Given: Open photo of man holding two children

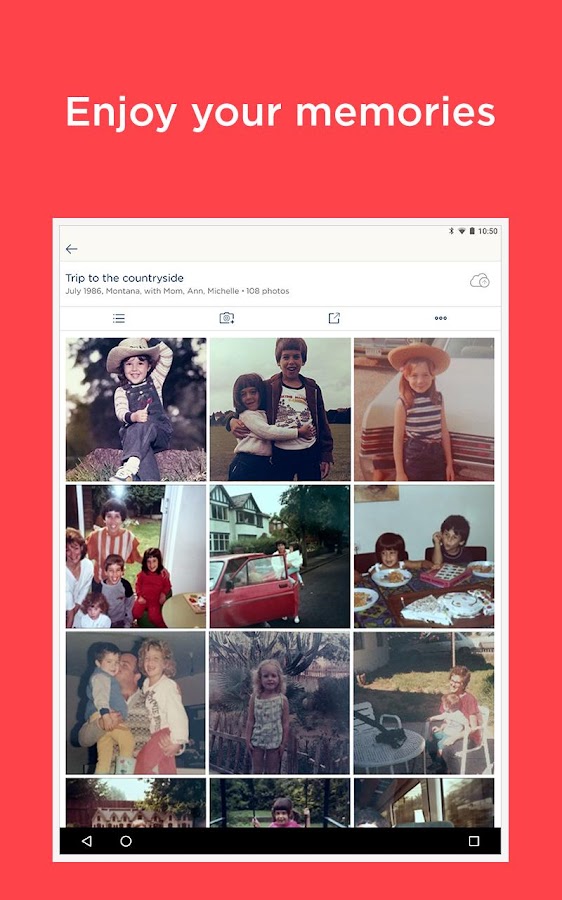Looking at the screenshot, I should coord(135,703).
